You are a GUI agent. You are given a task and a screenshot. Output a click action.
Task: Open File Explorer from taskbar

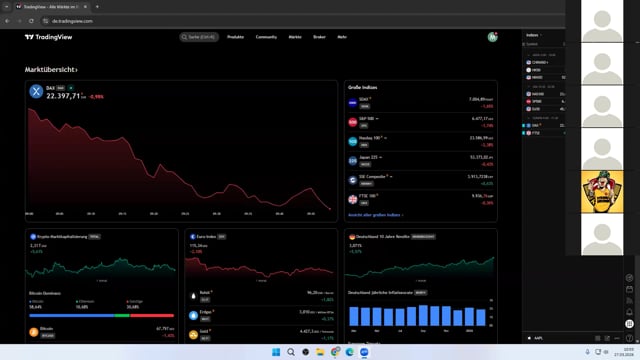pos(320,352)
